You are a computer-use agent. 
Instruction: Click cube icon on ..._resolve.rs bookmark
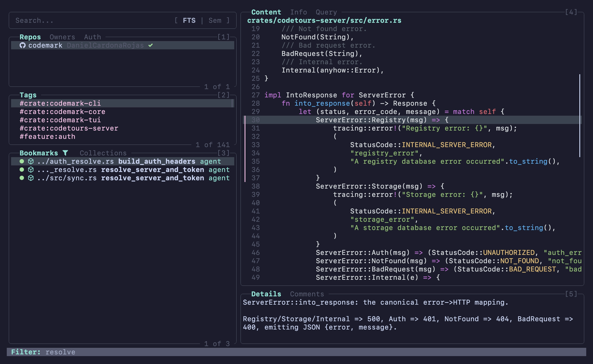31,170
